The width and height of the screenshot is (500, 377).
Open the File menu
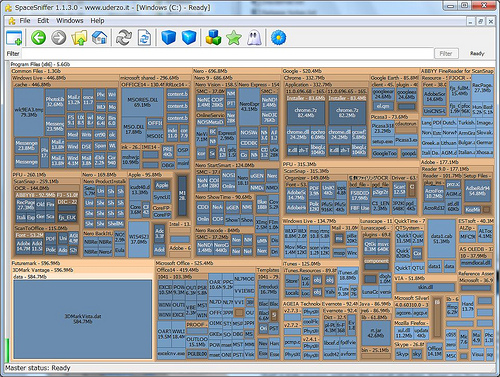point(25,21)
